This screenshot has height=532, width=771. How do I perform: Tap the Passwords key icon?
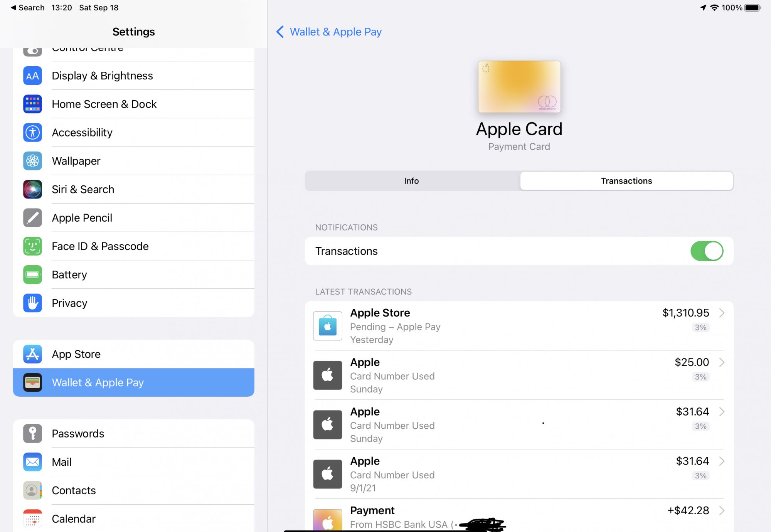click(x=32, y=433)
